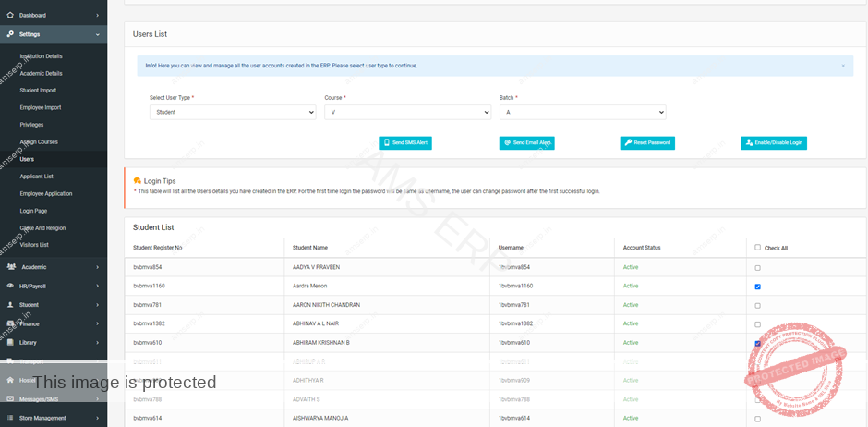Click Active status for AARON NIKITH CHANDRAN

pos(631,305)
